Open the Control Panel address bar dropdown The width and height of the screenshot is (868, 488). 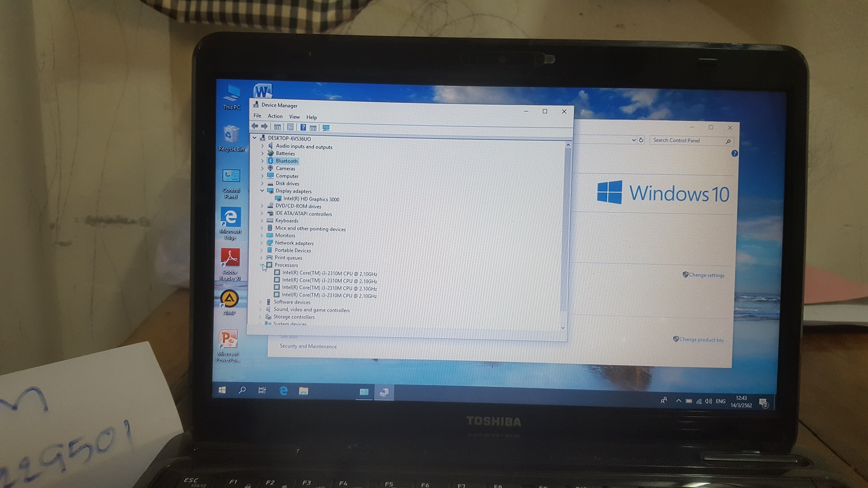633,140
